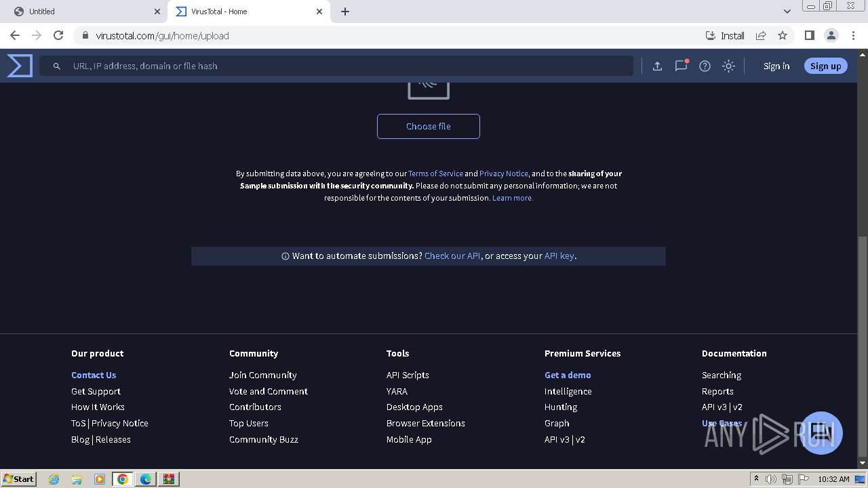Screen dimensions: 868x488
Task: Open the help question mark icon
Action: (x=705, y=66)
